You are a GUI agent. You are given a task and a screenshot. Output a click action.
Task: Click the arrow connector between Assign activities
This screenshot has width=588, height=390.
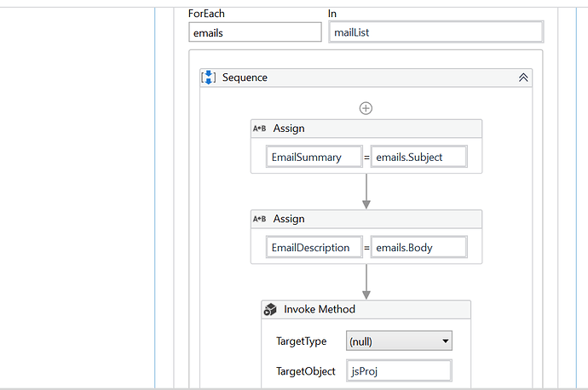tap(366, 191)
